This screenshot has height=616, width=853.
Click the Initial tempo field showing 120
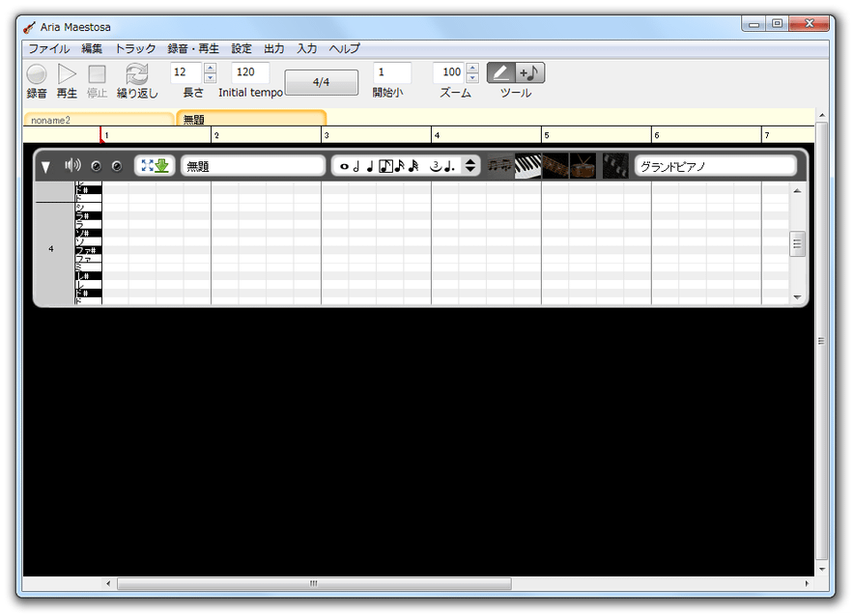click(x=250, y=72)
